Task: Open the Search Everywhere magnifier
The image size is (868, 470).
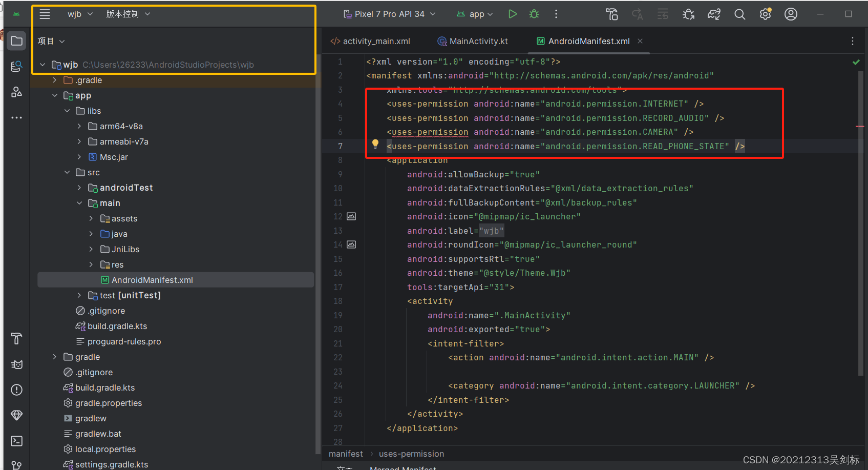Action: (739, 14)
